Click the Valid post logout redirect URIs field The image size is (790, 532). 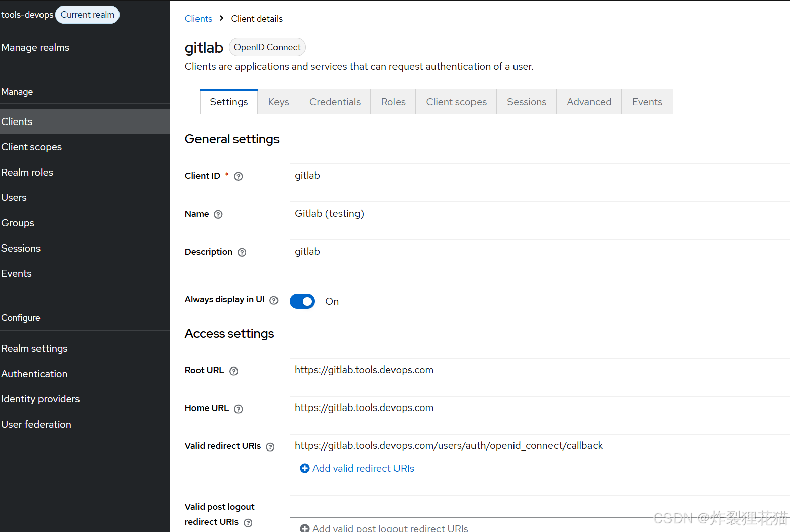[x=540, y=507]
